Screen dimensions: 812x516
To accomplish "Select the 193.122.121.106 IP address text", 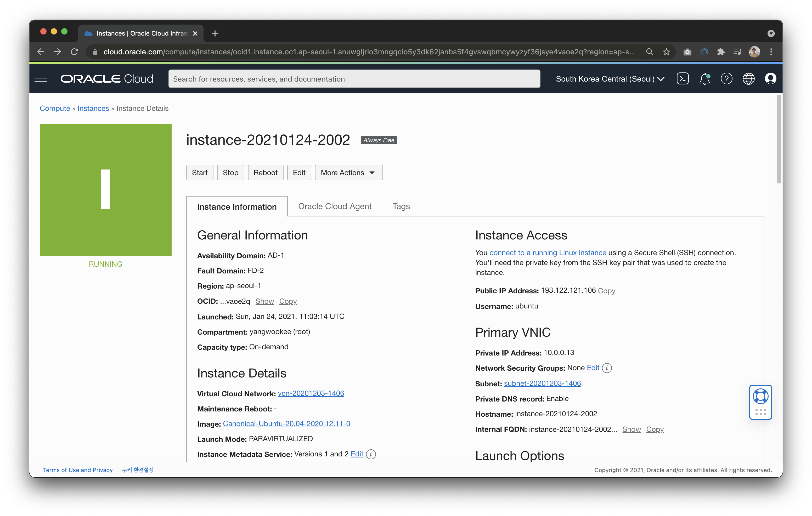I will 568,290.
